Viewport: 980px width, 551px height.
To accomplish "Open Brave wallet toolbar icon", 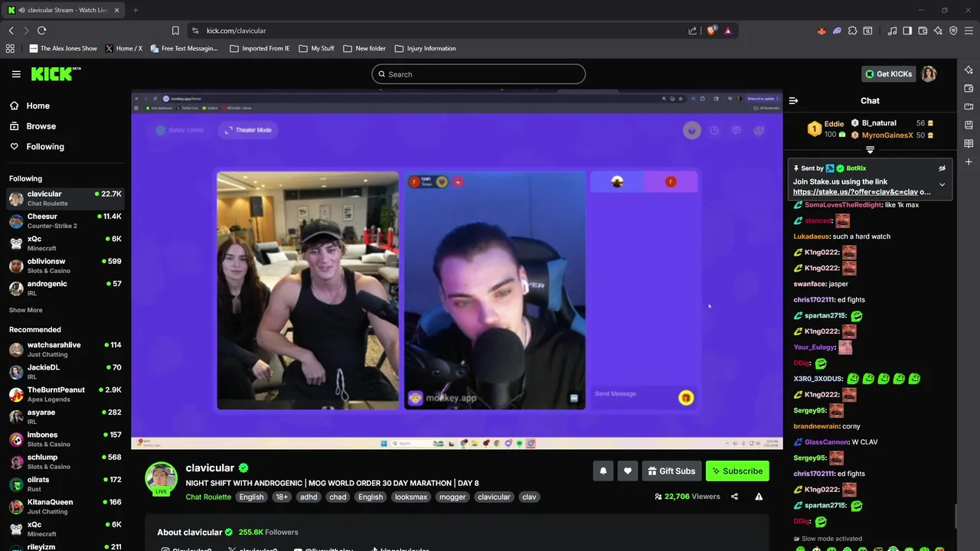I will pos(923,31).
